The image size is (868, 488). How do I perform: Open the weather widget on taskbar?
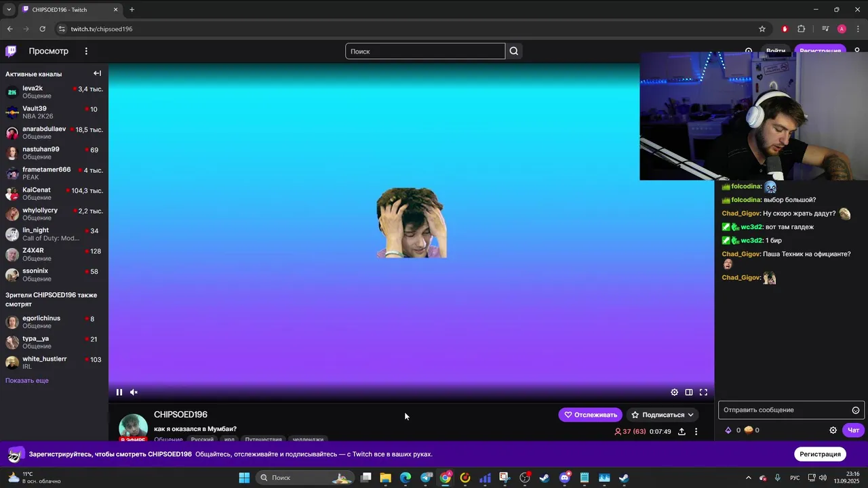coord(34,478)
